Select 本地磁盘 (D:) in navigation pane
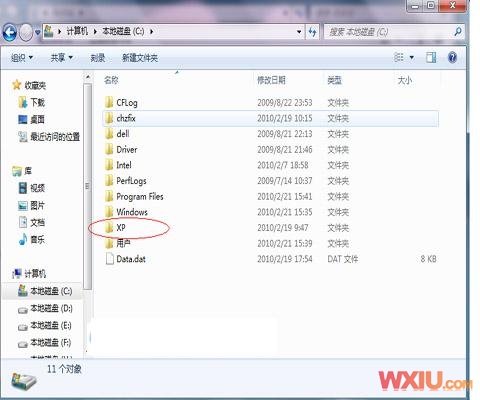 (x=45, y=308)
